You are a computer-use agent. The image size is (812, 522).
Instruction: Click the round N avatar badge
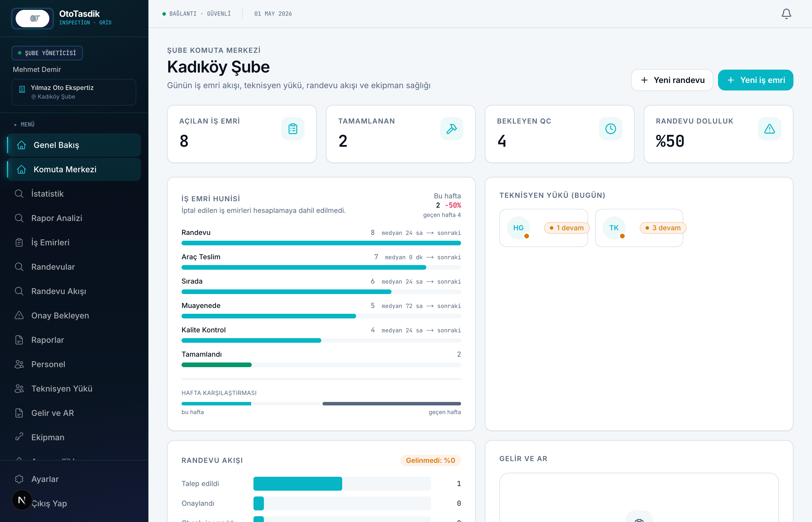(22, 500)
